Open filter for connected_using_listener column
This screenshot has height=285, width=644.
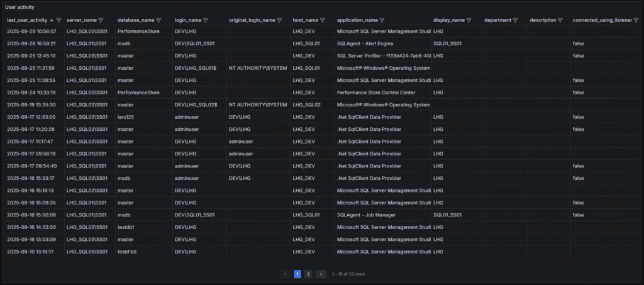[636, 20]
